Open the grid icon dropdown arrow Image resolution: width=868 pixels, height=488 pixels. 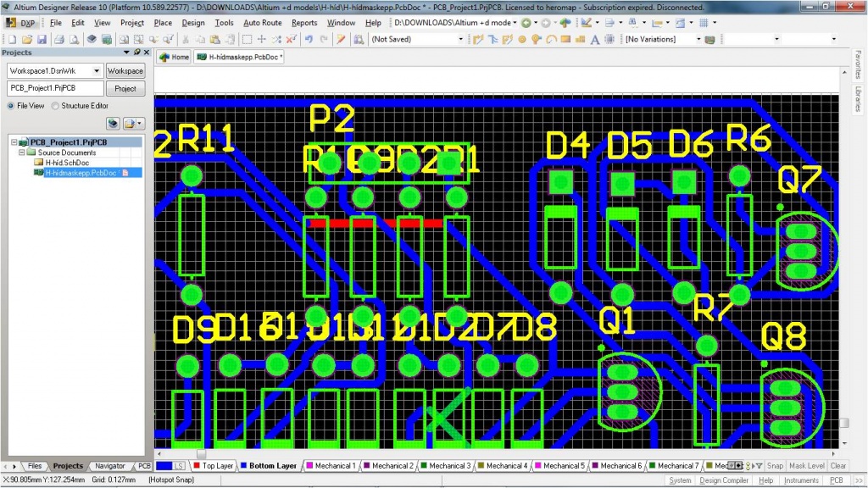714,23
